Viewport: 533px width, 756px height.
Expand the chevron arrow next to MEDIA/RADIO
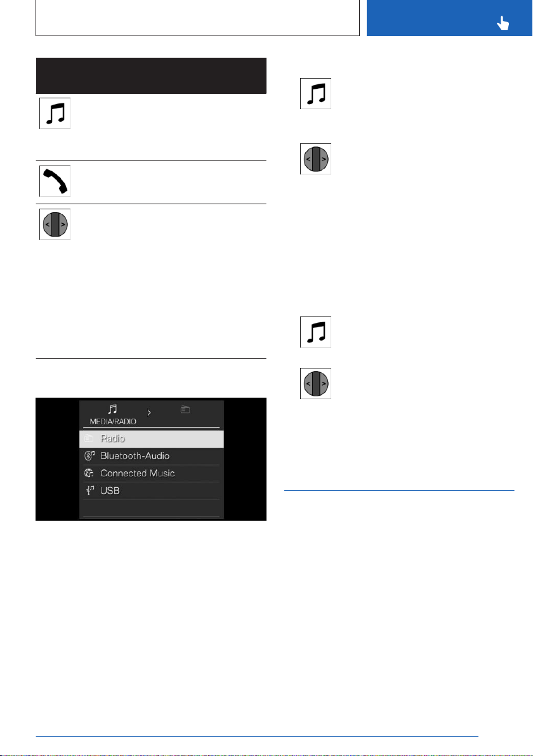[x=149, y=413]
